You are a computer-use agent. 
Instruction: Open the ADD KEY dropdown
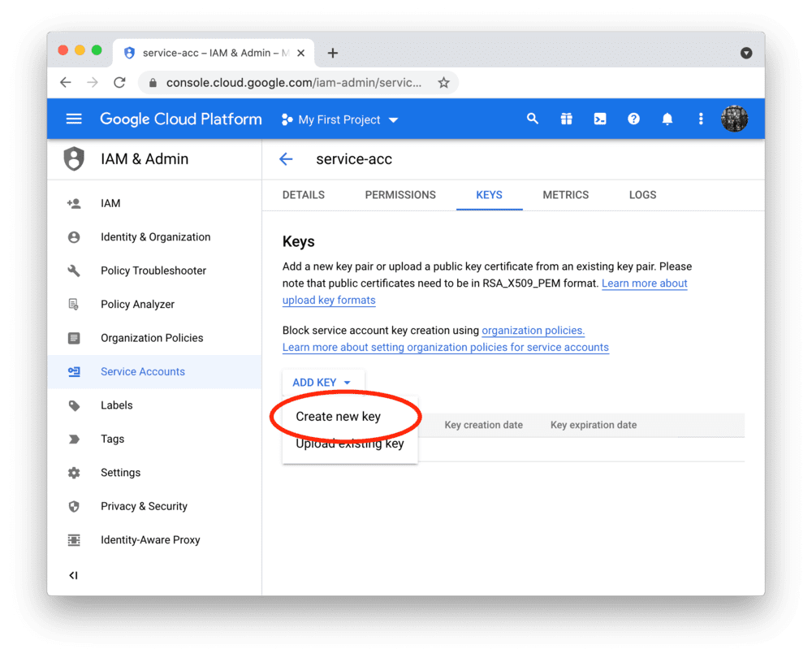point(322,382)
